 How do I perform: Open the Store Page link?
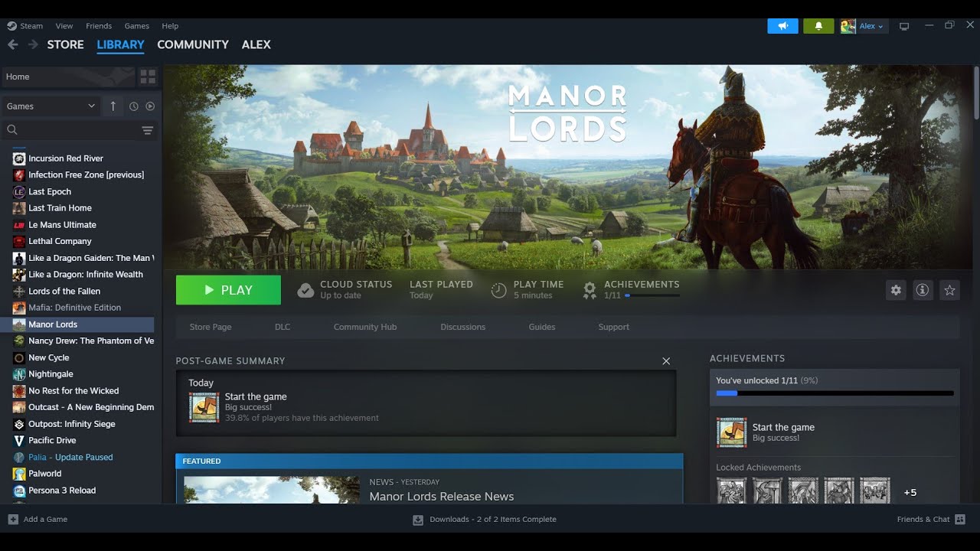click(x=211, y=327)
